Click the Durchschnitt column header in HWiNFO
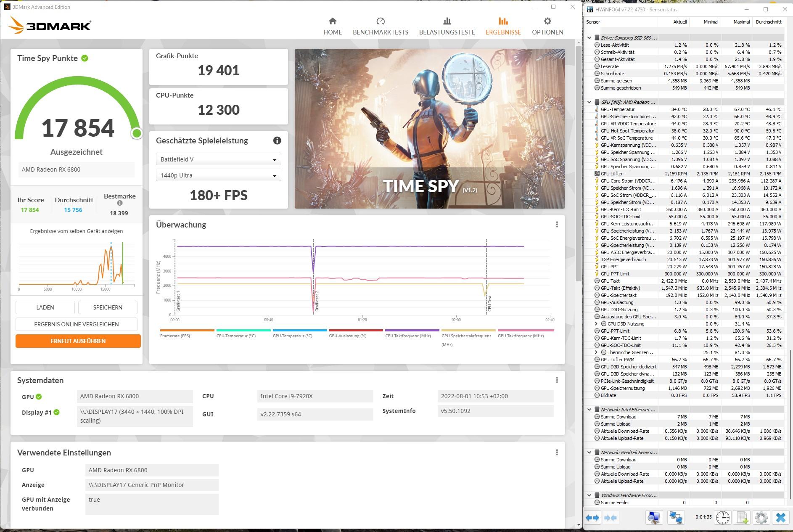The width and height of the screenshot is (793, 532). click(x=768, y=22)
